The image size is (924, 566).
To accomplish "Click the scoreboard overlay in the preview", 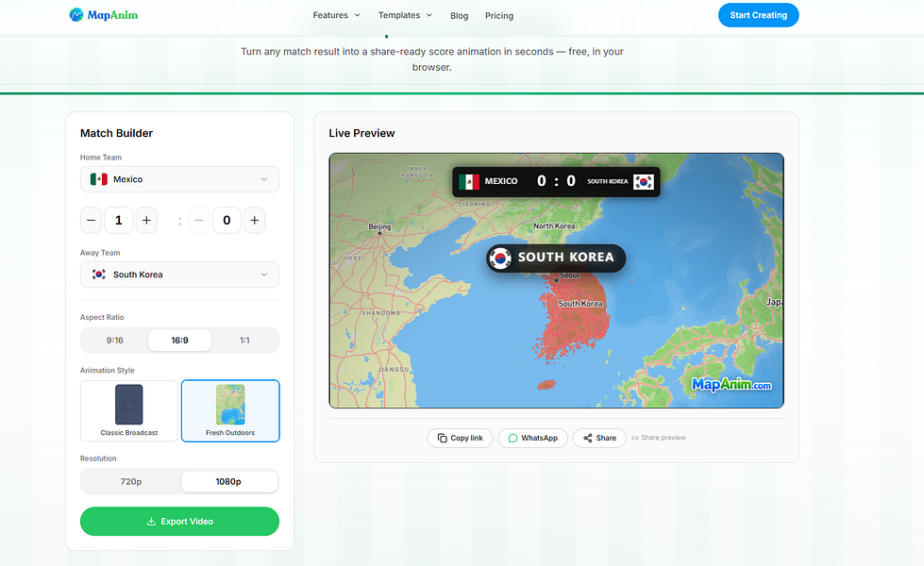I will tap(556, 181).
